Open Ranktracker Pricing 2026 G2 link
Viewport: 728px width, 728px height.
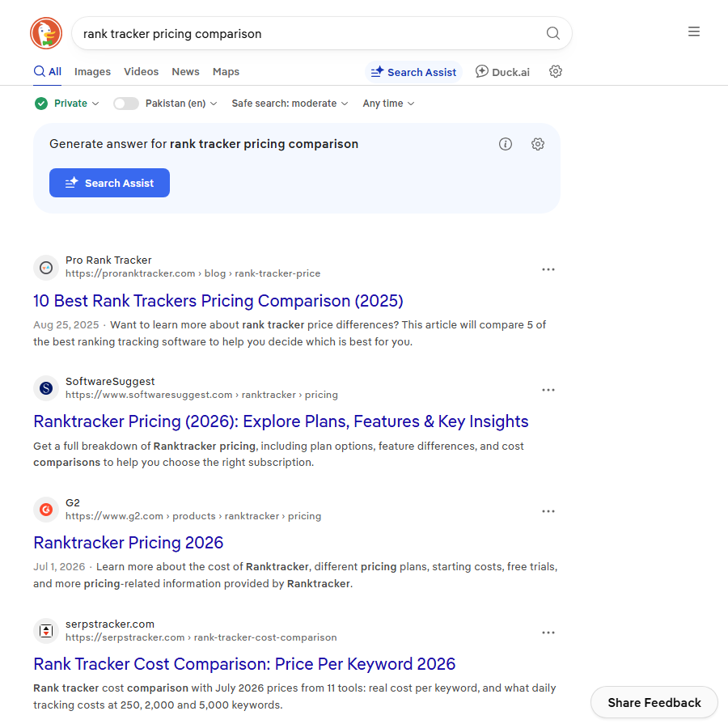[128, 542]
